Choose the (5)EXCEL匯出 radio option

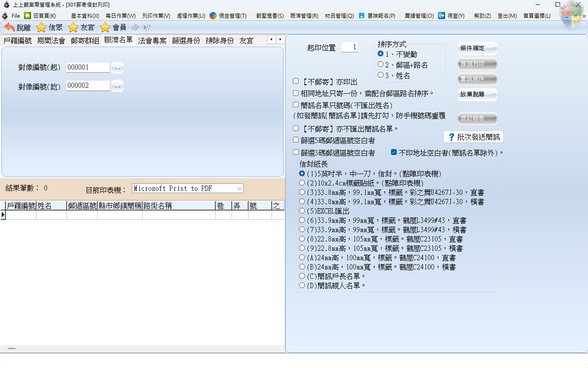click(x=302, y=211)
